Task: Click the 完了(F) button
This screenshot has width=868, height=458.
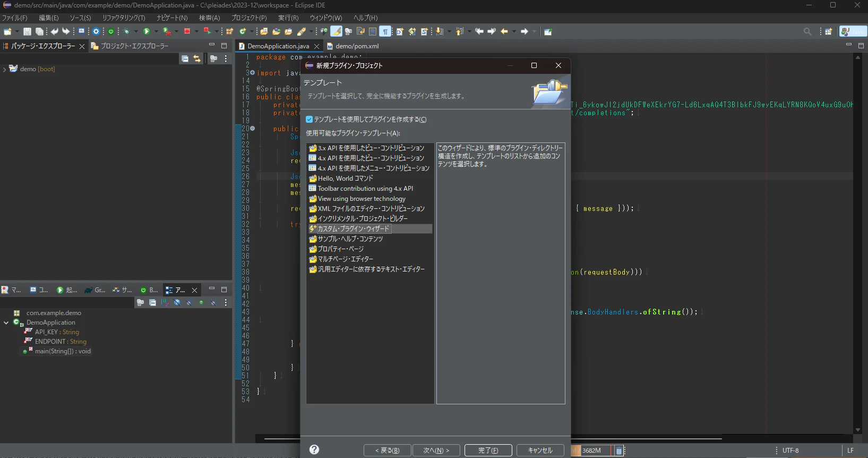Action: click(x=488, y=451)
